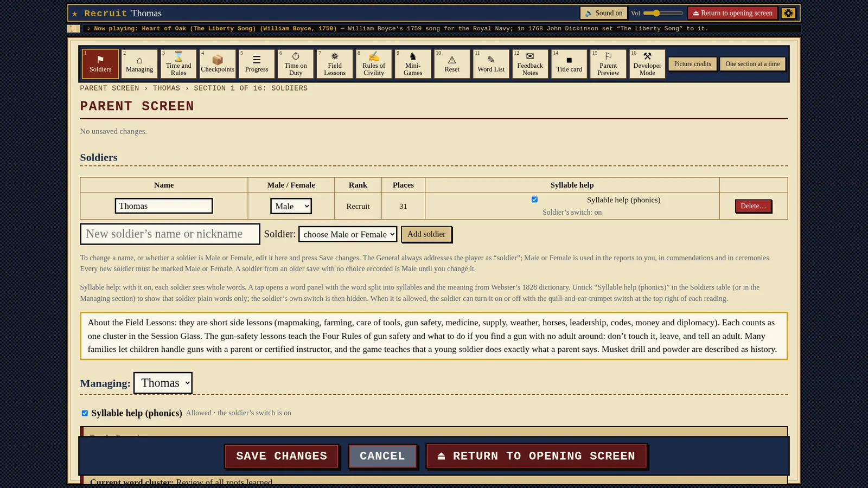This screenshot has height=488, width=868.
Task: Click the Places value 31
Action: point(403,206)
